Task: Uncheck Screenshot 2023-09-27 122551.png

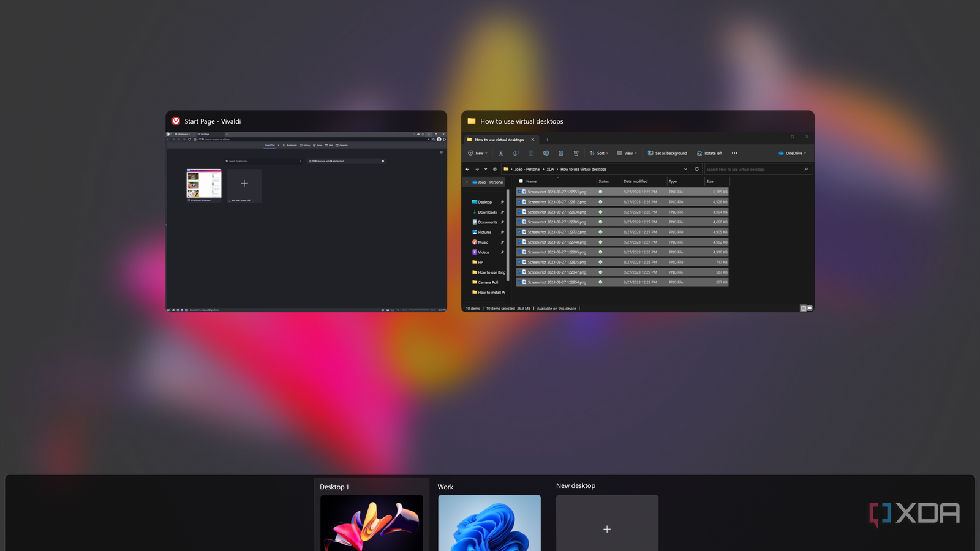Action: coord(521,192)
